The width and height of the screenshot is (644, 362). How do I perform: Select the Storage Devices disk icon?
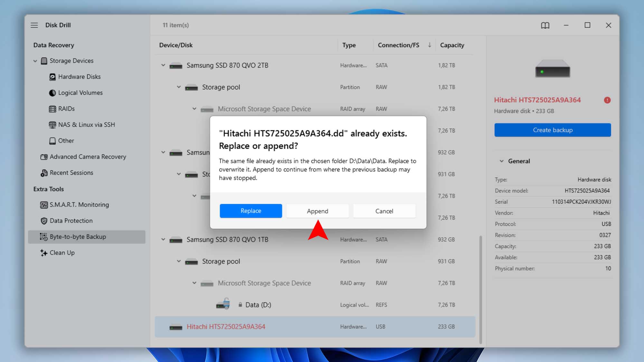point(44,61)
